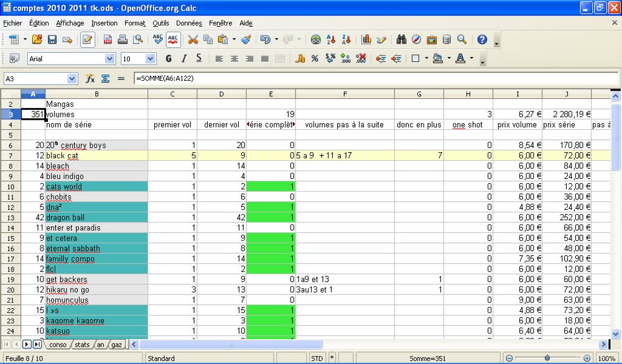This screenshot has width=622, height=364.
Task: Cut selection with scissors icon
Action: [x=193, y=40]
